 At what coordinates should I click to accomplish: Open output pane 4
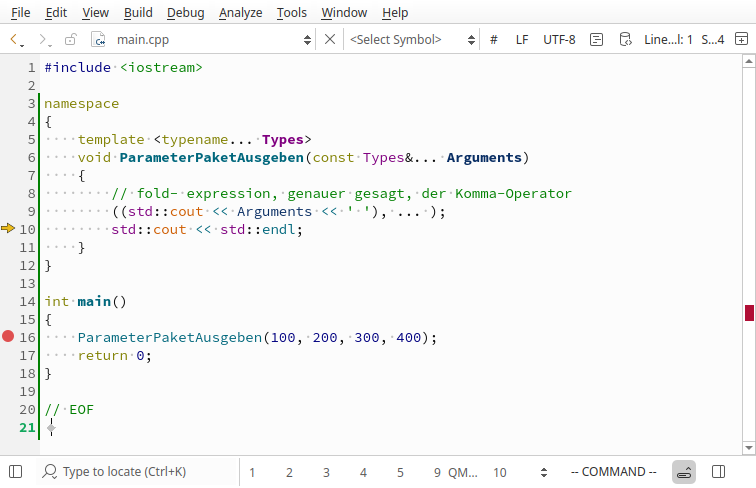363,473
